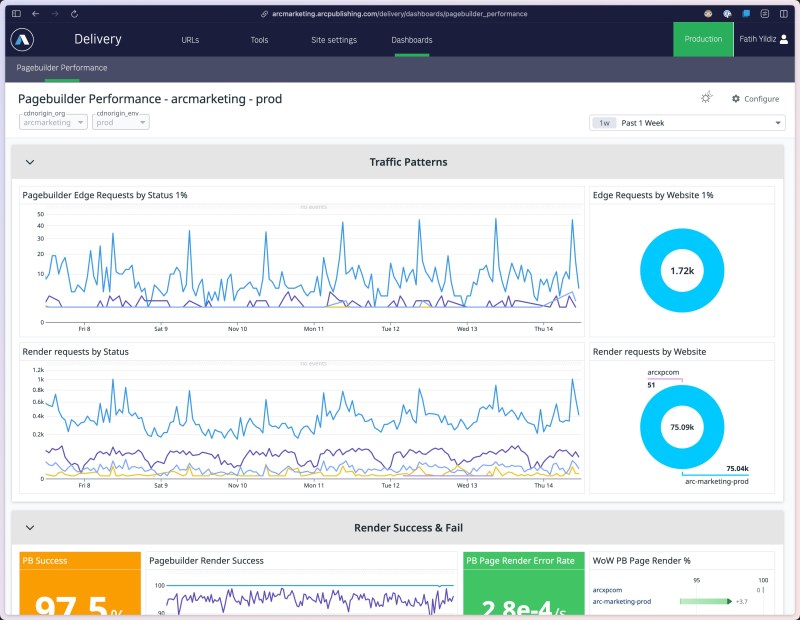Collapse the Render Success & Fail section chevron
800x620 pixels.
(30, 528)
